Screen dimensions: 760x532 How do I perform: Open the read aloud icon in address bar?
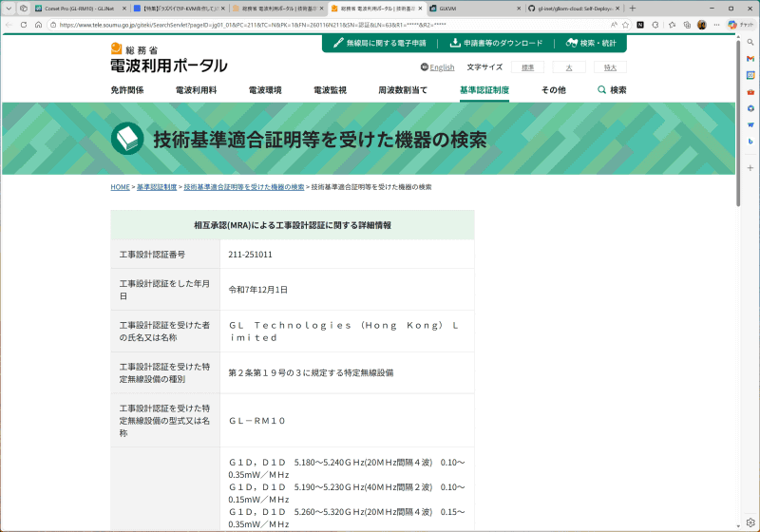pyautogui.click(x=614, y=25)
